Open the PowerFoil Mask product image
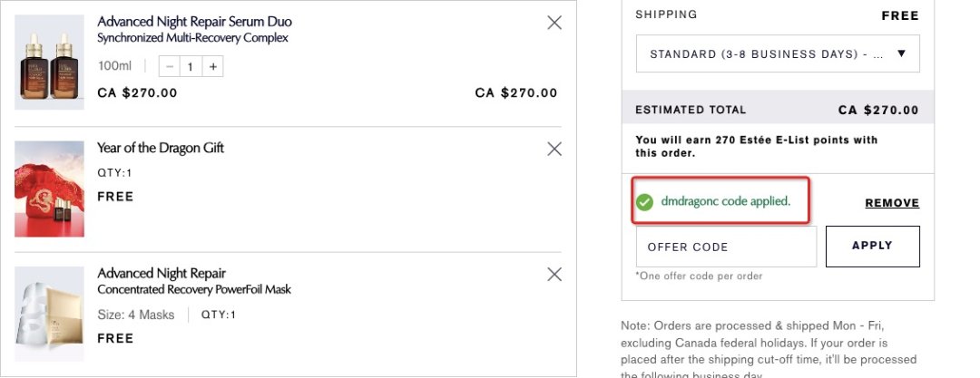Viewport: 980px width, 378px height. [49, 315]
